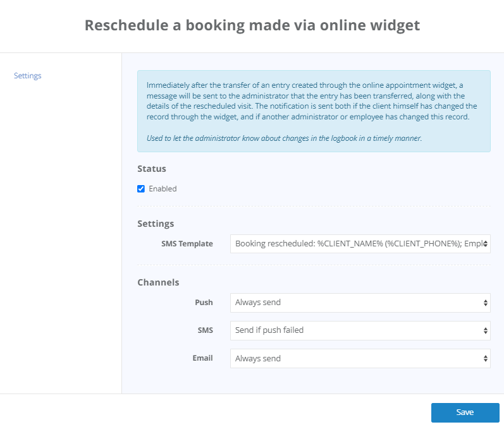504x427 pixels.
Task: Untick the Enabled status checkbox
Action: coord(141,189)
